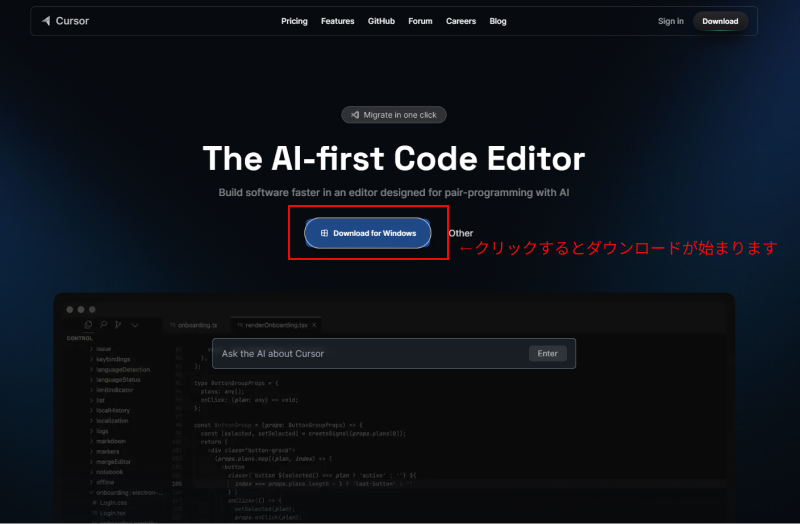The width and height of the screenshot is (800, 524).
Task: Expand the chevron next to the source control icon
Action: click(135, 325)
